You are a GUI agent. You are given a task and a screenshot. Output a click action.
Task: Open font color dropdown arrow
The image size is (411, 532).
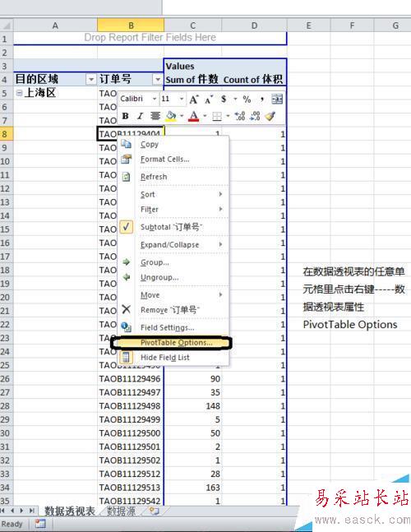205,116
